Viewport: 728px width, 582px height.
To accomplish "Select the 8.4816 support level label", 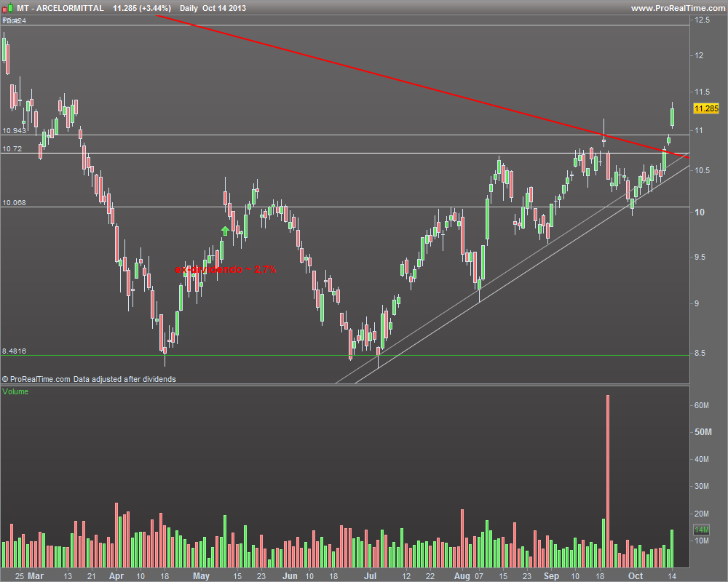I will point(15,351).
